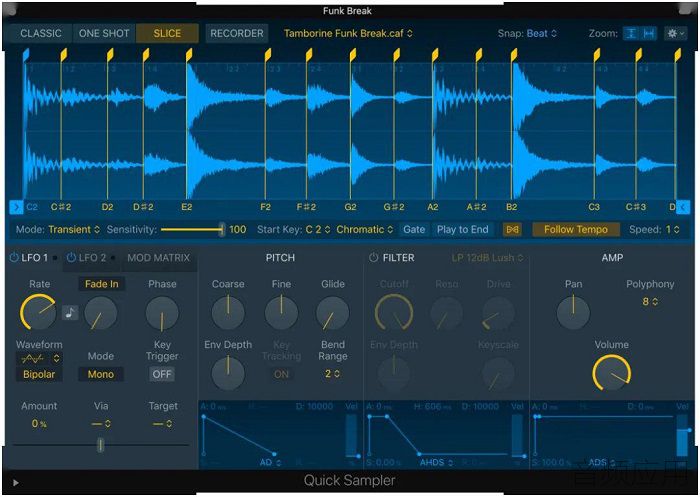Image resolution: width=700 pixels, height=497 pixels.
Task: Click the filter Cutoff knob
Action: click(394, 312)
